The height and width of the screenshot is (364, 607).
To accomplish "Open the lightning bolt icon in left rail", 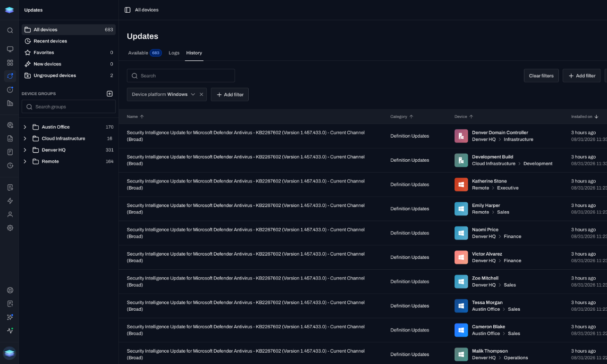I will click(10, 201).
